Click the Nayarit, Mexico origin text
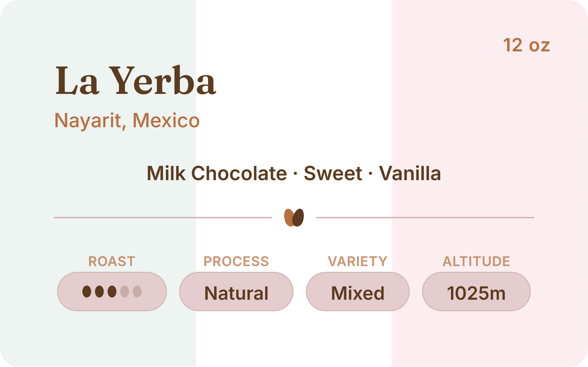 tap(127, 121)
